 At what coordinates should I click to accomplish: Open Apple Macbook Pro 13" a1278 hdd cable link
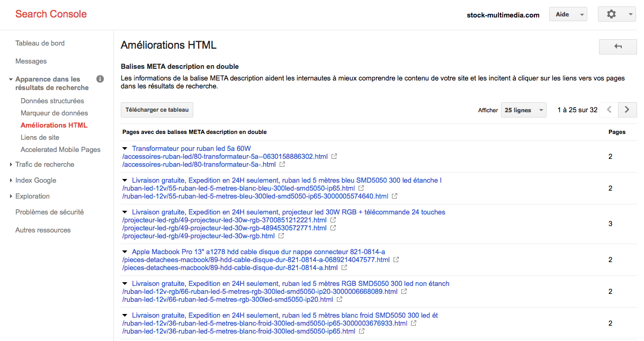258,252
